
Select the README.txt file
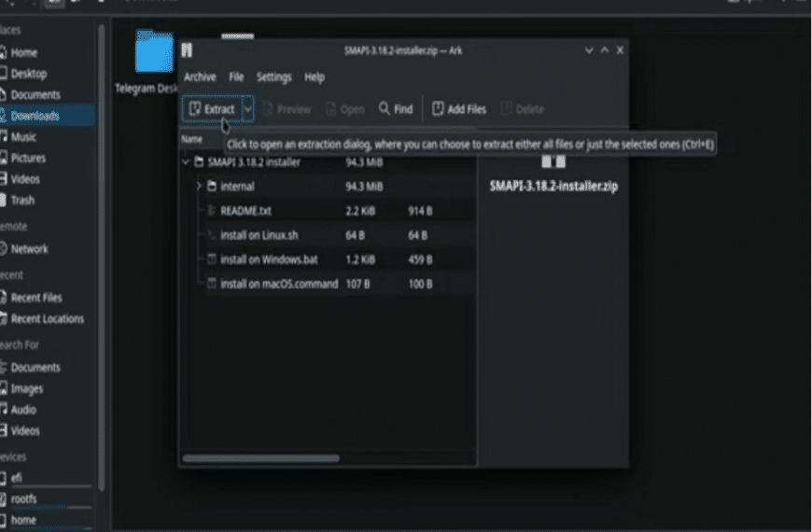coord(245,211)
